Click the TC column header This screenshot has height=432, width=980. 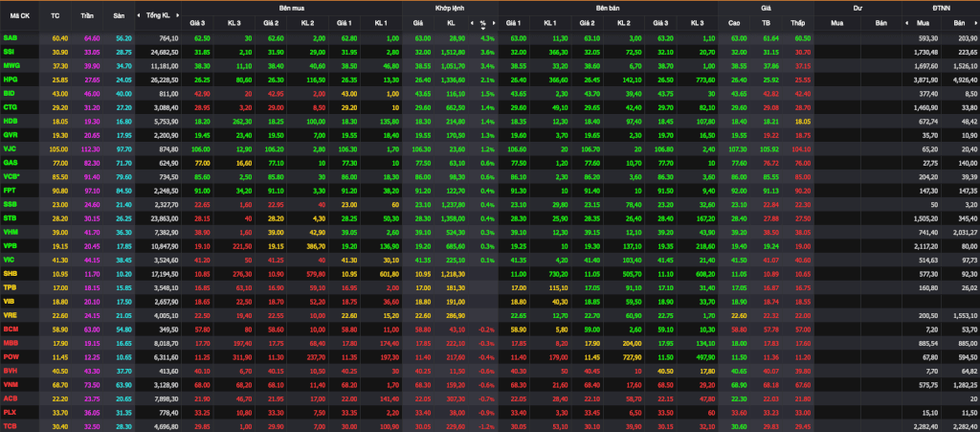pos(55,15)
